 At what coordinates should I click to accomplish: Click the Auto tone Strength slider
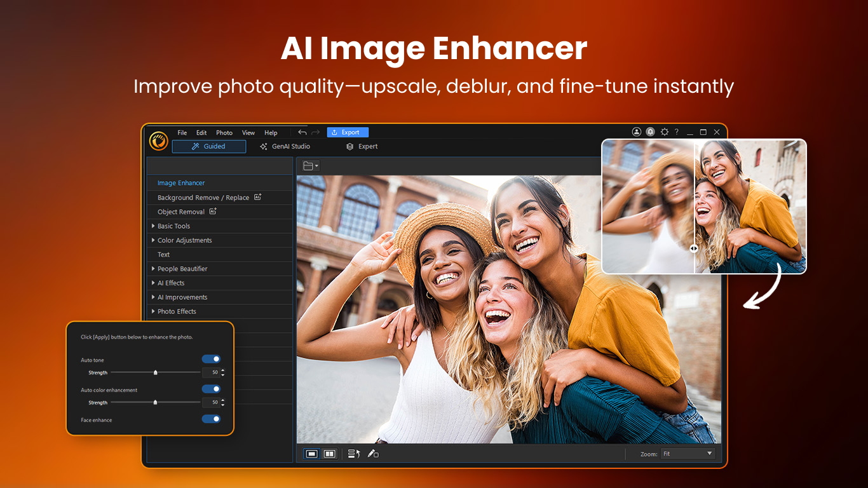[x=156, y=372]
